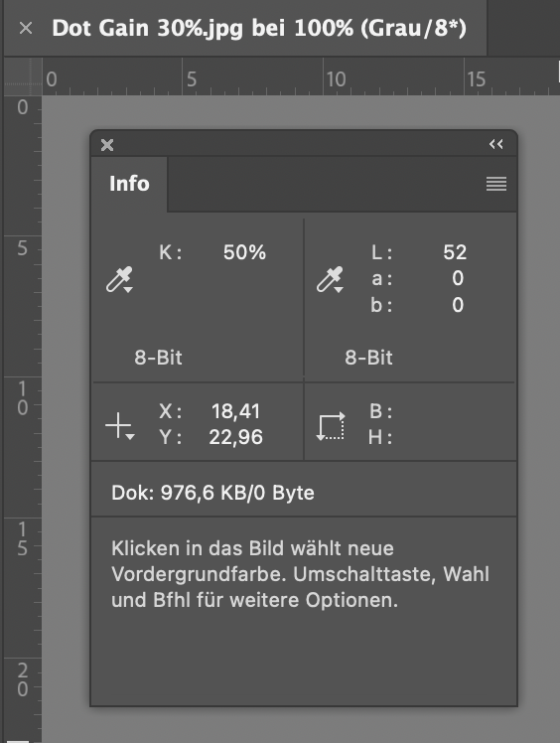Open the crosshair coordinate units dropdown
560x743 pixels.
point(119,425)
